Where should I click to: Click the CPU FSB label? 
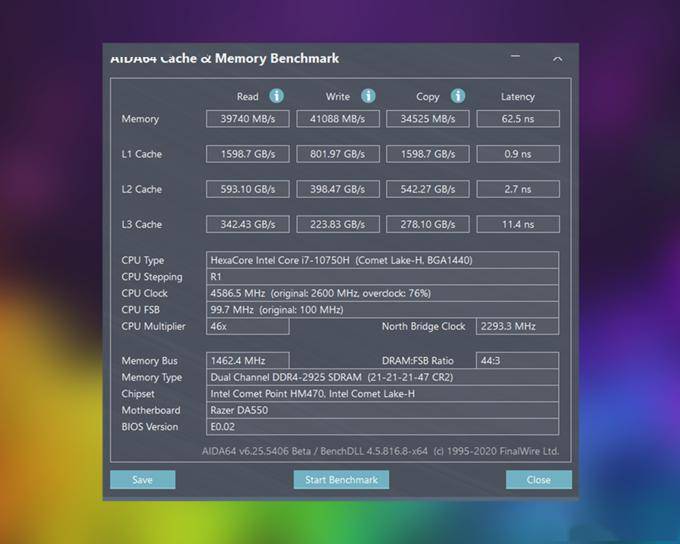tap(141, 310)
